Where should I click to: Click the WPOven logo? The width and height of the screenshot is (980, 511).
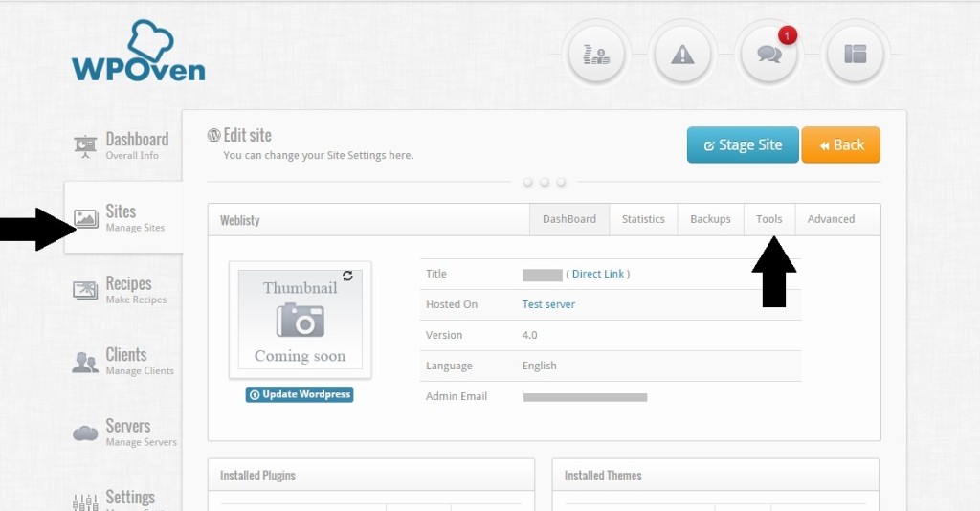pos(138,51)
